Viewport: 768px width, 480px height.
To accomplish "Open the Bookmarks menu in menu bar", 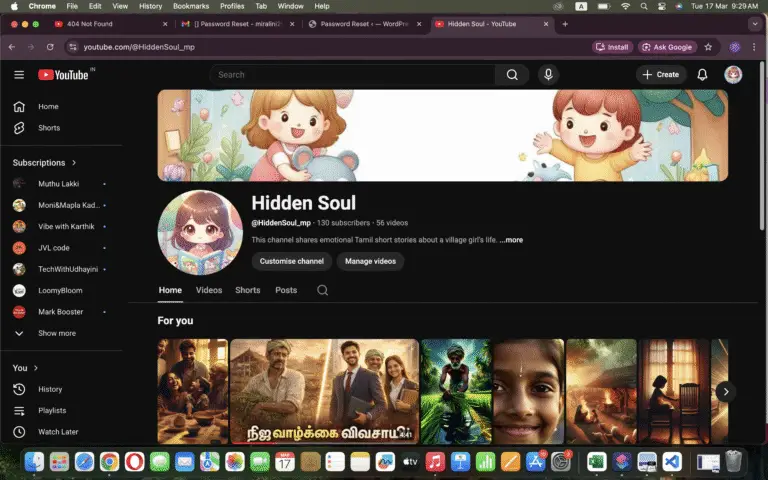I will 191,6.
